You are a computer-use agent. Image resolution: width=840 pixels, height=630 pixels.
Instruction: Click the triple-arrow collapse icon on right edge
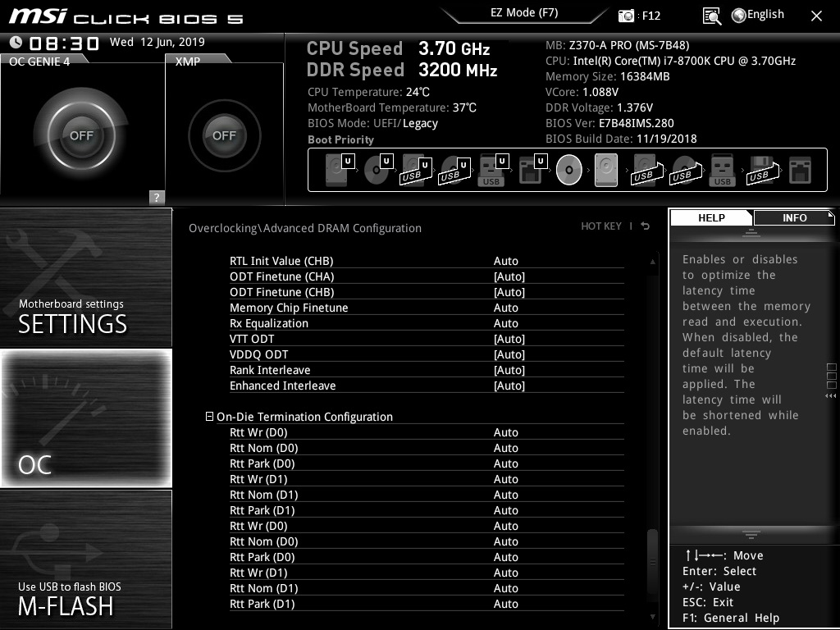830,396
